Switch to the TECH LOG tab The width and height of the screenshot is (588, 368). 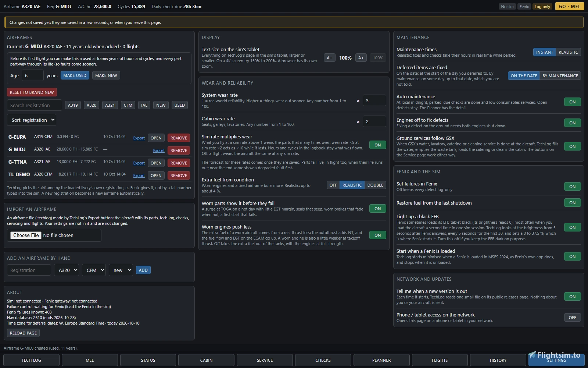(31, 360)
